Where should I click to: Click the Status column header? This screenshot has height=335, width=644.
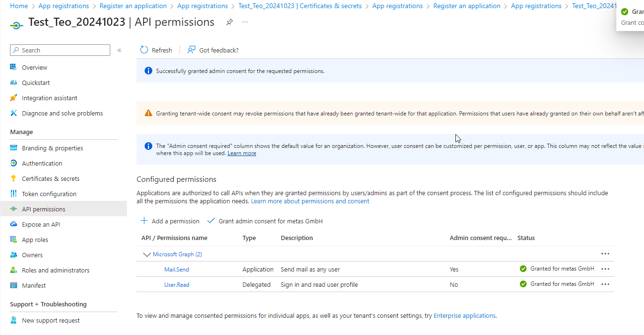point(526,238)
